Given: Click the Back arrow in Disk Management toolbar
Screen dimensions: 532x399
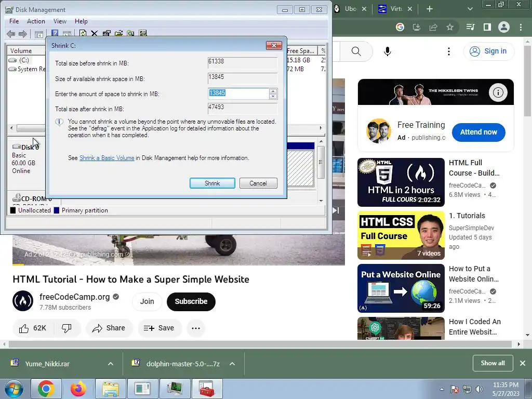Looking at the screenshot, I should [11, 34].
